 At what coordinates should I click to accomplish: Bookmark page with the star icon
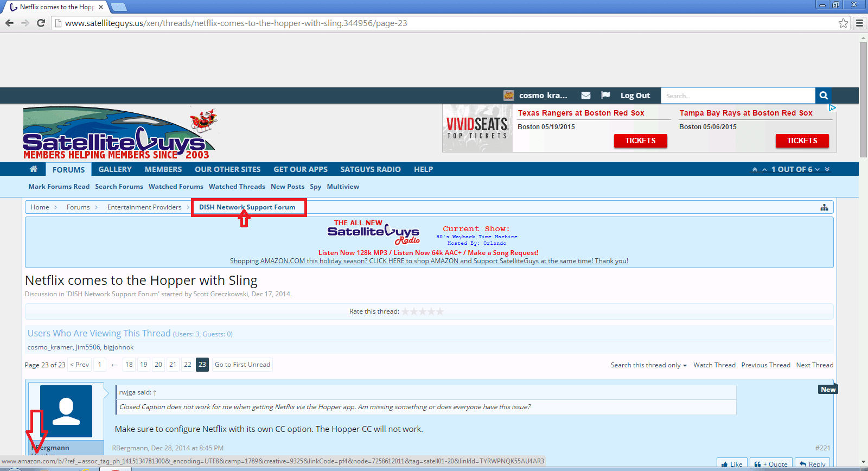[x=843, y=23]
